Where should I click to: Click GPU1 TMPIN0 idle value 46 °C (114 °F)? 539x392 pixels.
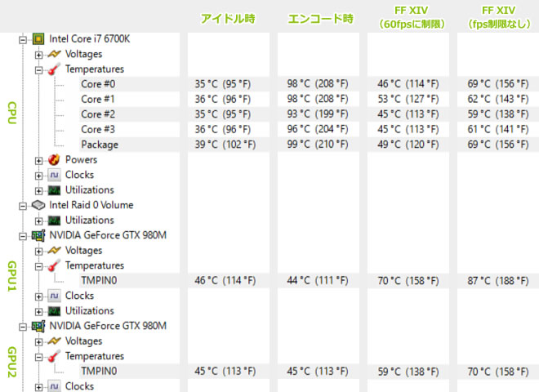coord(225,281)
